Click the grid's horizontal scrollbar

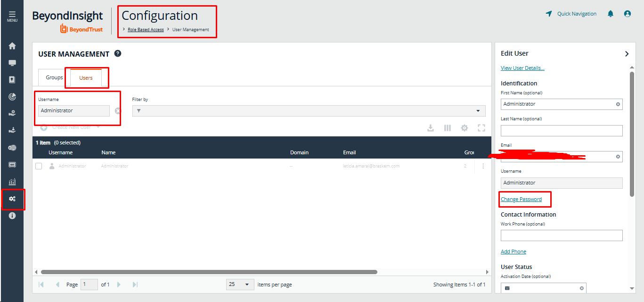coord(209,272)
